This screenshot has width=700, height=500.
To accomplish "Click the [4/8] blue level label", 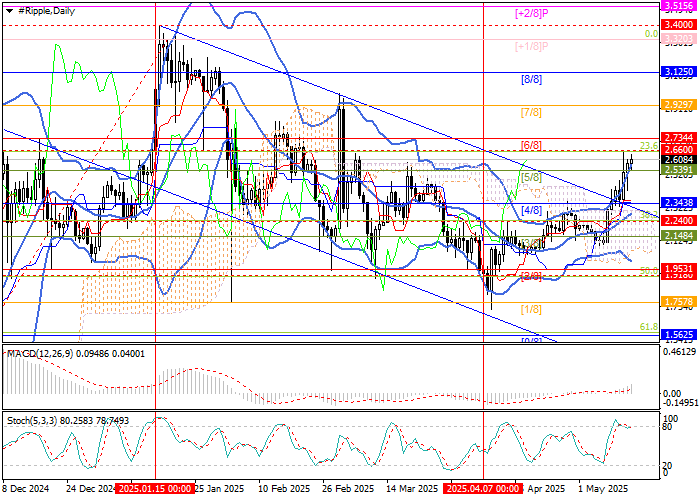I will pos(532,210).
